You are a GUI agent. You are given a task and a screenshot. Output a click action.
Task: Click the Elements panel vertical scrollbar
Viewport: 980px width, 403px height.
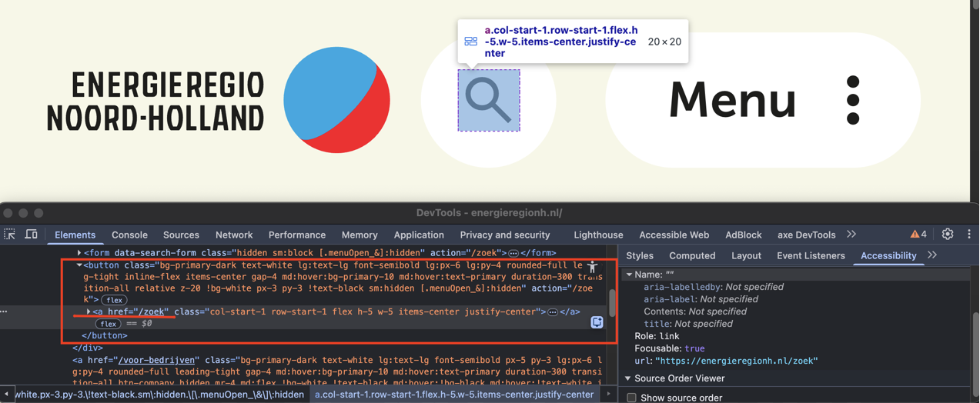(x=612, y=302)
